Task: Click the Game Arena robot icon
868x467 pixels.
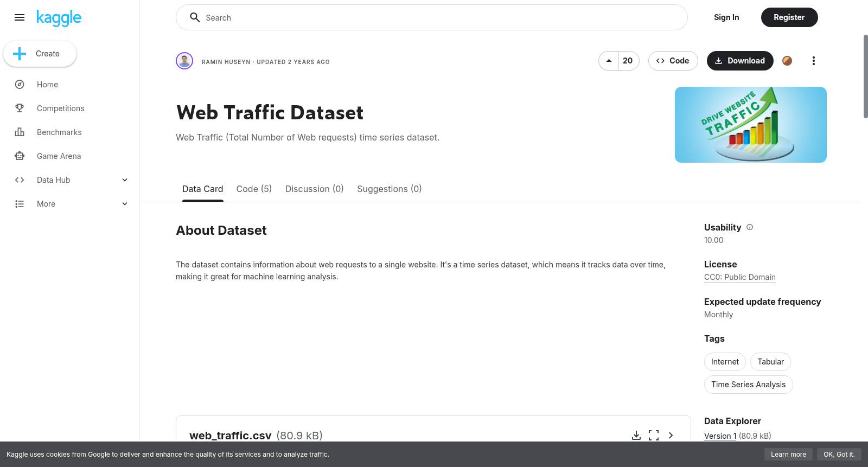Action: pos(20,156)
